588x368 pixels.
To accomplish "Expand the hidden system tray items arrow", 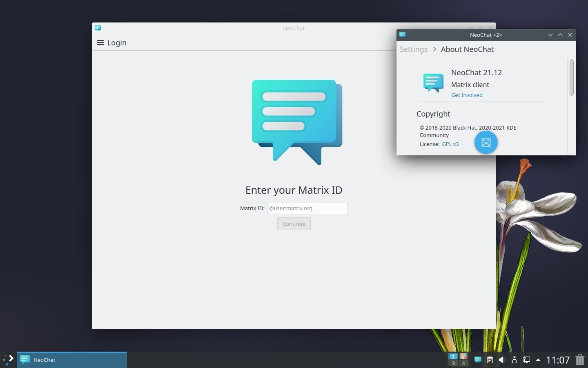I will click(538, 360).
